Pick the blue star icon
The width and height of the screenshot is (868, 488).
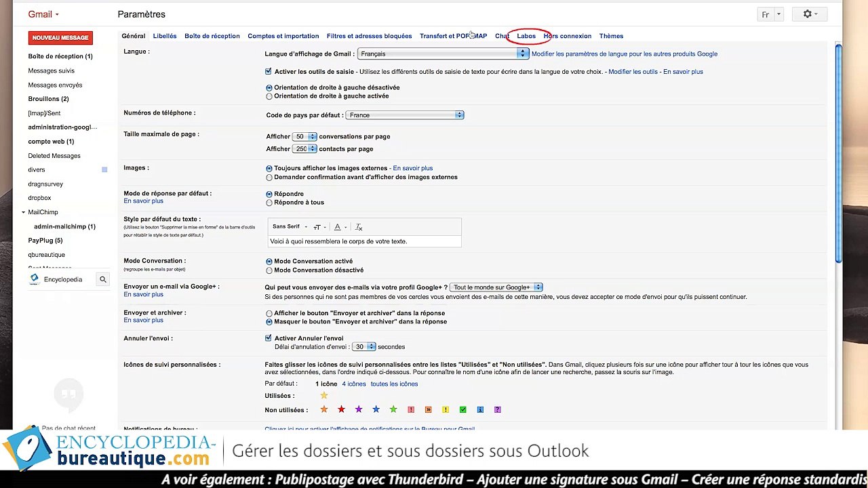(376, 409)
